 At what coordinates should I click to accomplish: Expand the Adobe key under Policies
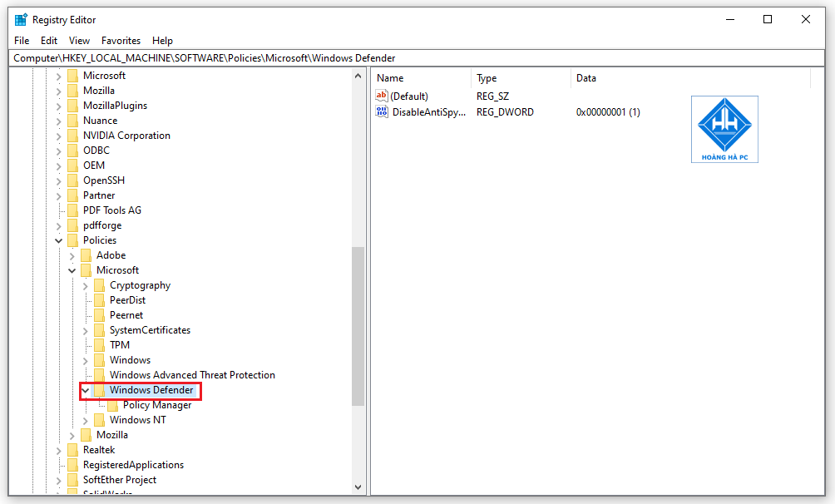[x=72, y=256]
